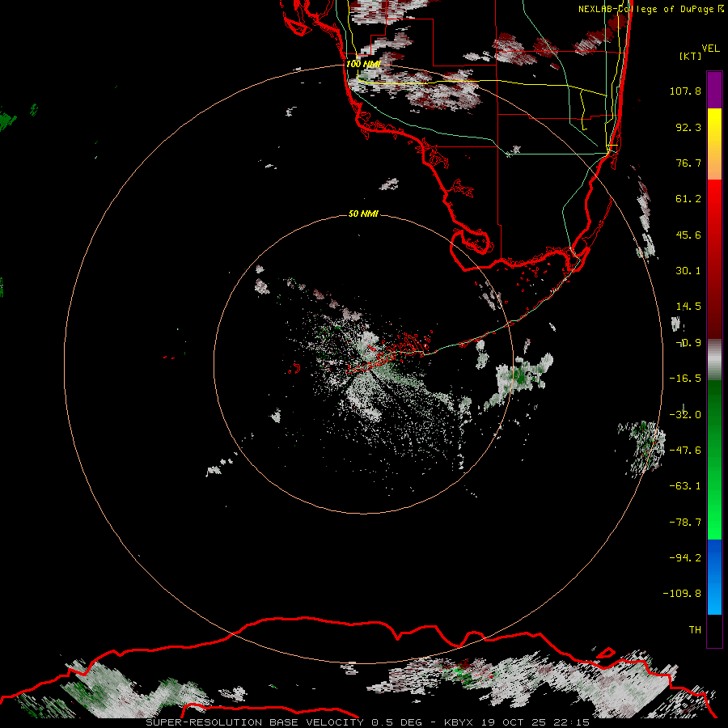Pick the gray near-zero segment of the color bar
The image size is (728, 728).
click(714, 360)
